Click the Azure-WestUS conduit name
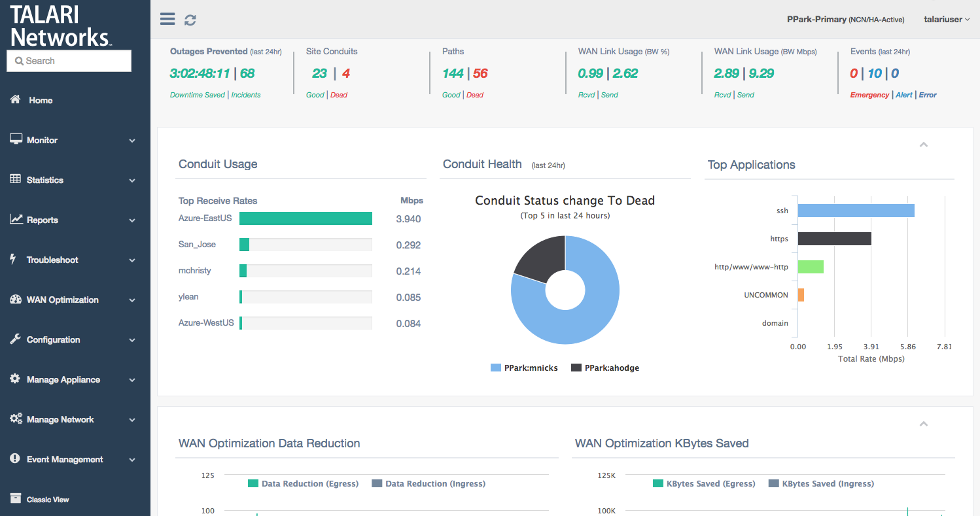This screenshot has width=980, height=516. (x=206, y=322)
